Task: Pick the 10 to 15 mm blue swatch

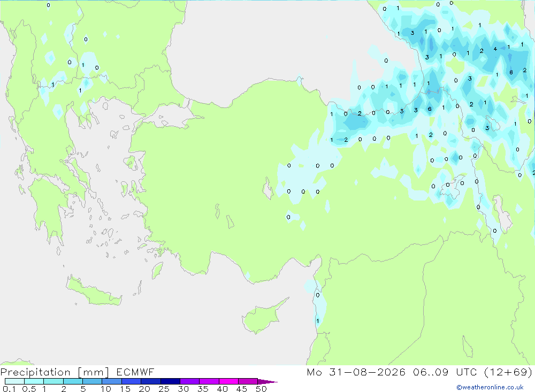Action: click(112, 381)
